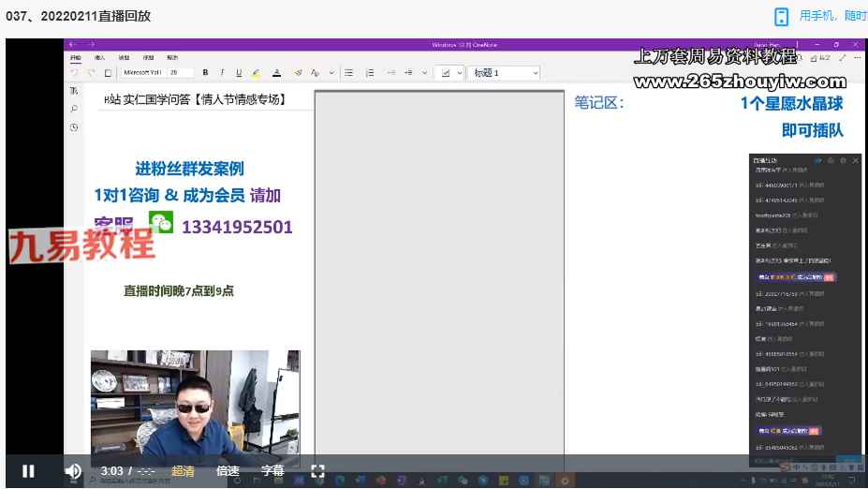Viewport: 868px width, 489px height.
Task: Pick the yellow text highlight color
Action: point(257,72)
